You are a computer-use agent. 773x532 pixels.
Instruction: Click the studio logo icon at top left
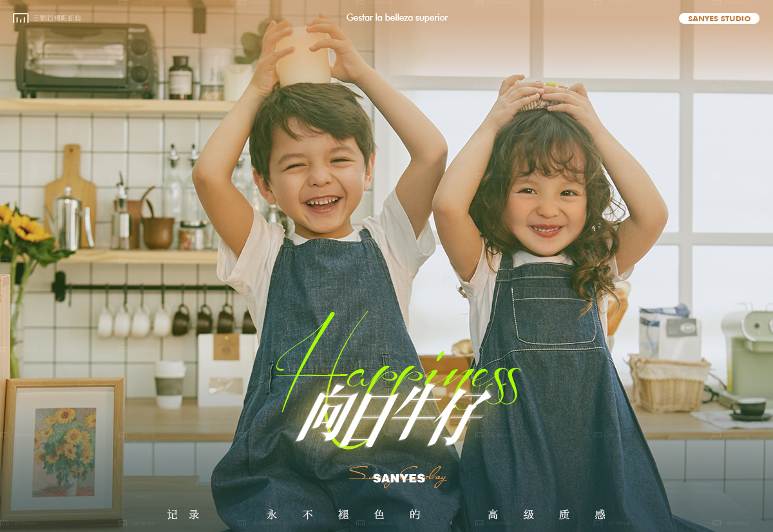coord(21,18)
